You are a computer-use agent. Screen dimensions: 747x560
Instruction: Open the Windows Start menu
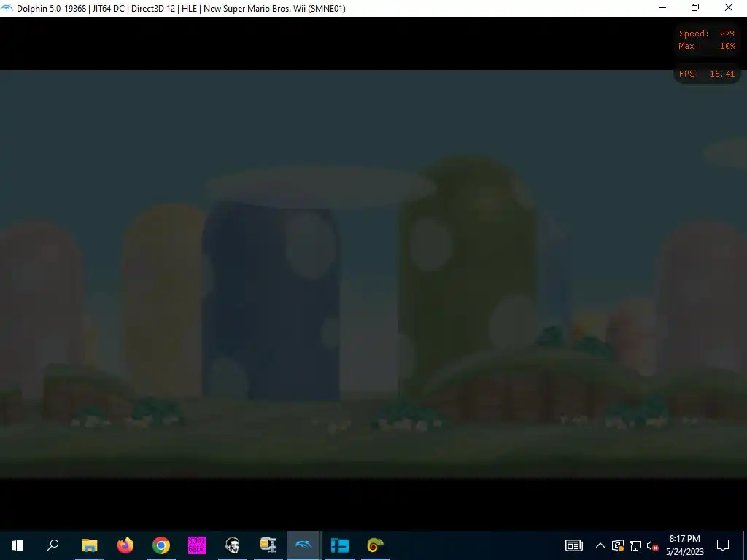18,545
